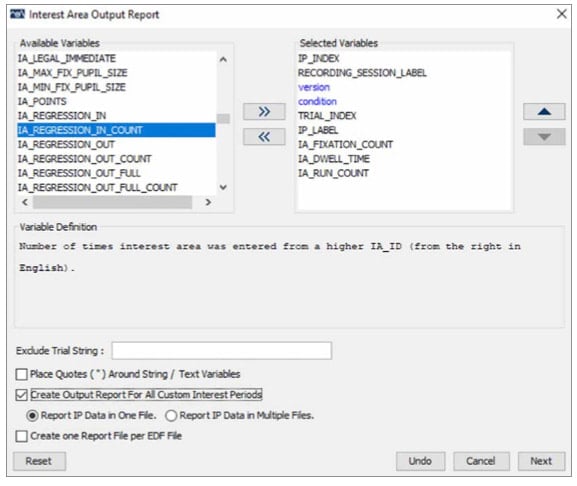Select Report IP Data in One File
The height and width of the screenshot is (486, 577).
click(x=32, y=416)
